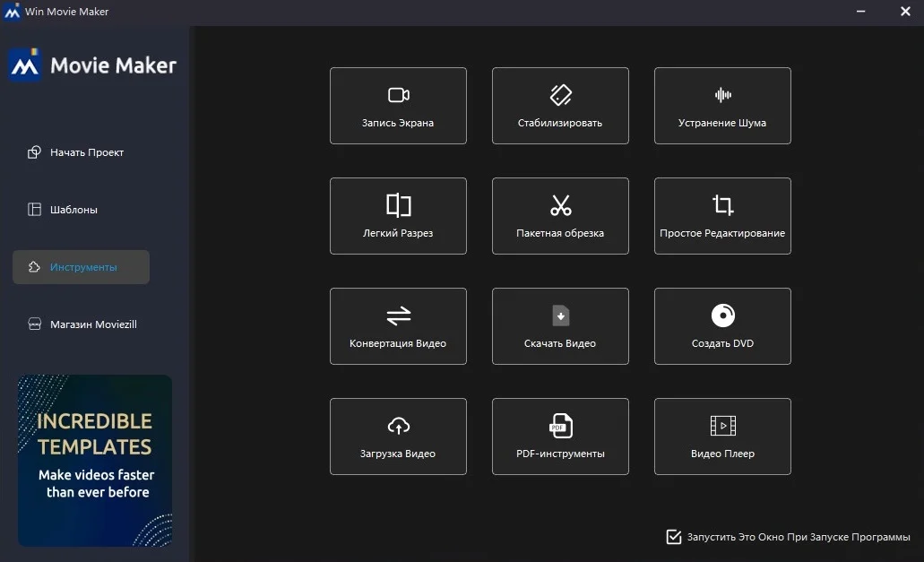Launch the Конвертация Видео converter

(398, 325)
